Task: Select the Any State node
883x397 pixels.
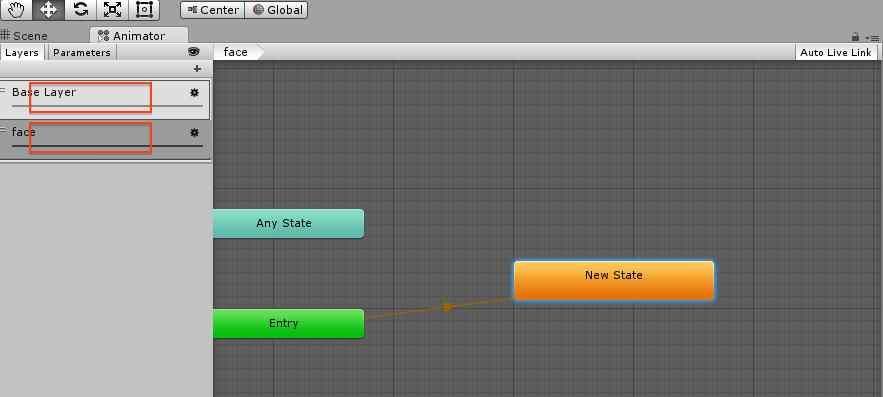Action: [288, 224]
